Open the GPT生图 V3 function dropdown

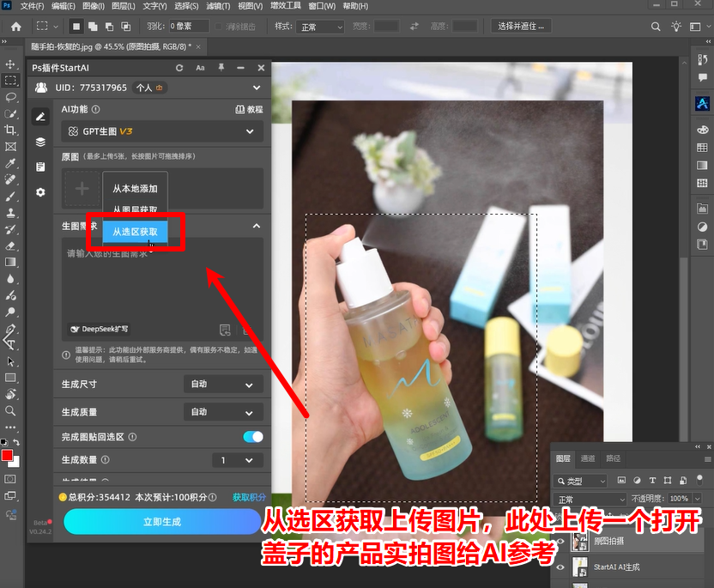[x=162, y=131]
